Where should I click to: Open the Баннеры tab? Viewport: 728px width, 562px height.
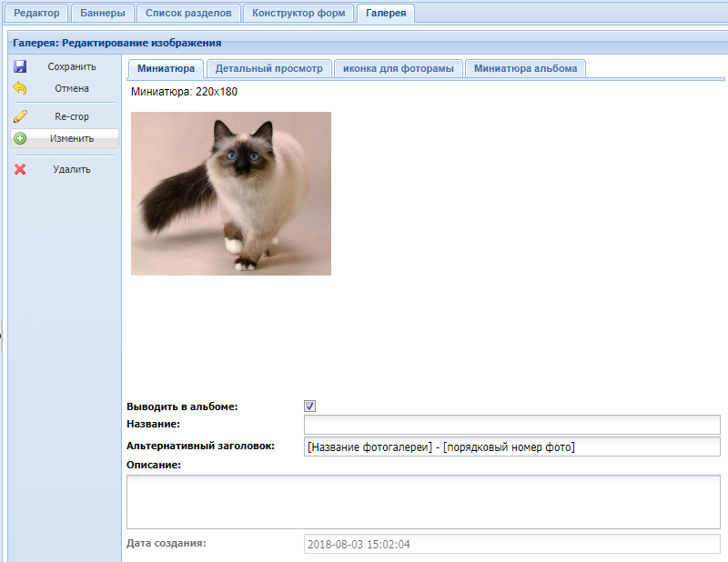[x=103, y=13]
